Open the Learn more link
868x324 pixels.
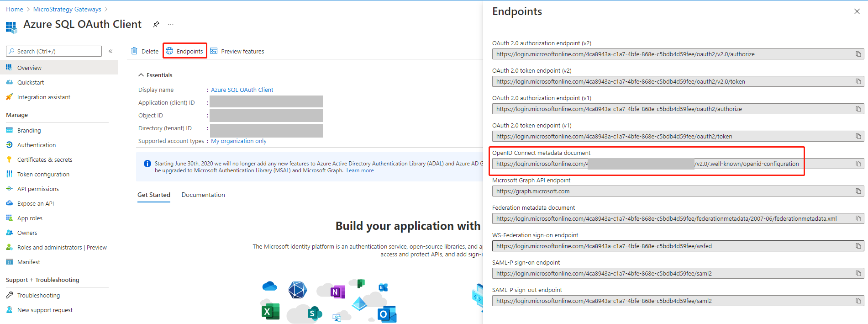[360, 170]
